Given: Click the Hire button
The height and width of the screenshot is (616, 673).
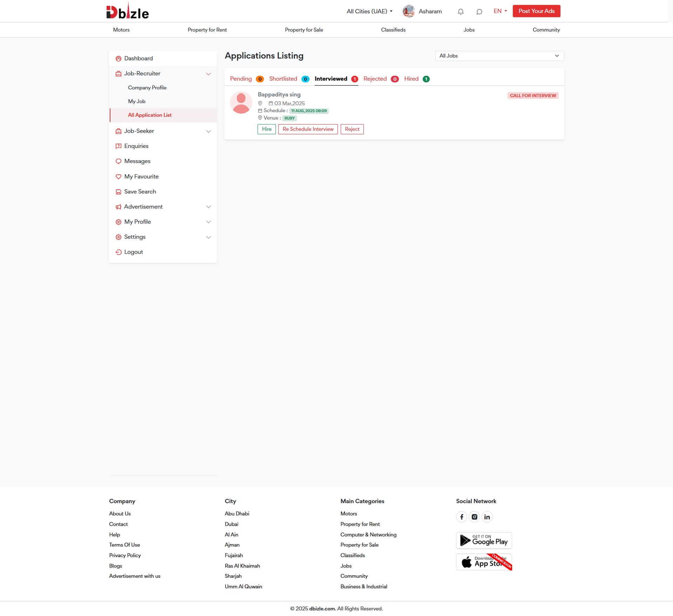Looking at the screenshot, I should (x=266, y=129).
